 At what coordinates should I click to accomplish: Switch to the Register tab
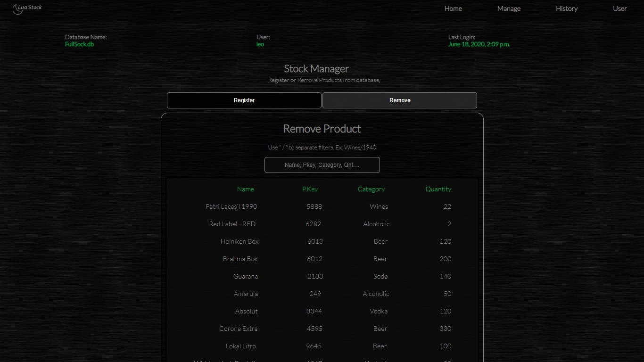pyautogui.click(x=244, y=100)
